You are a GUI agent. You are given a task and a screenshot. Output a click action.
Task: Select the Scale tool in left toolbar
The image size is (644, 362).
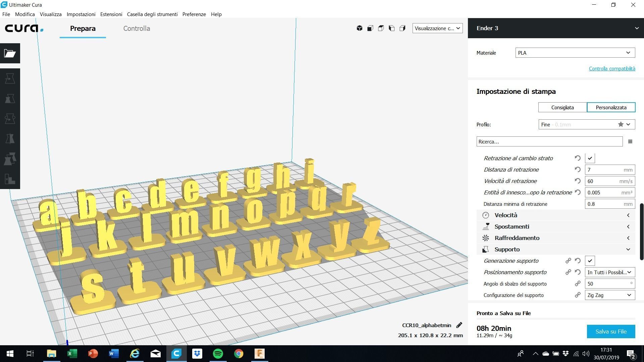(x=10, y=99)
